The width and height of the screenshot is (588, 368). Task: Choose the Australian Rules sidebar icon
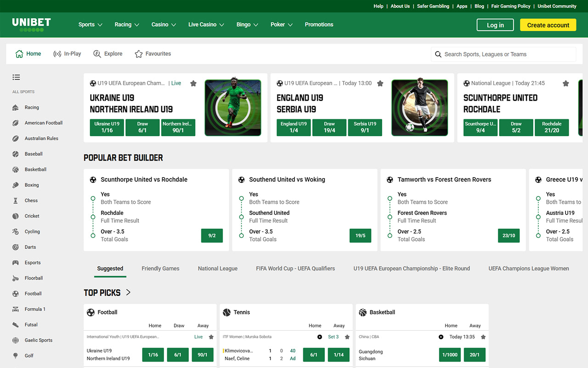(x=16, y=138)
